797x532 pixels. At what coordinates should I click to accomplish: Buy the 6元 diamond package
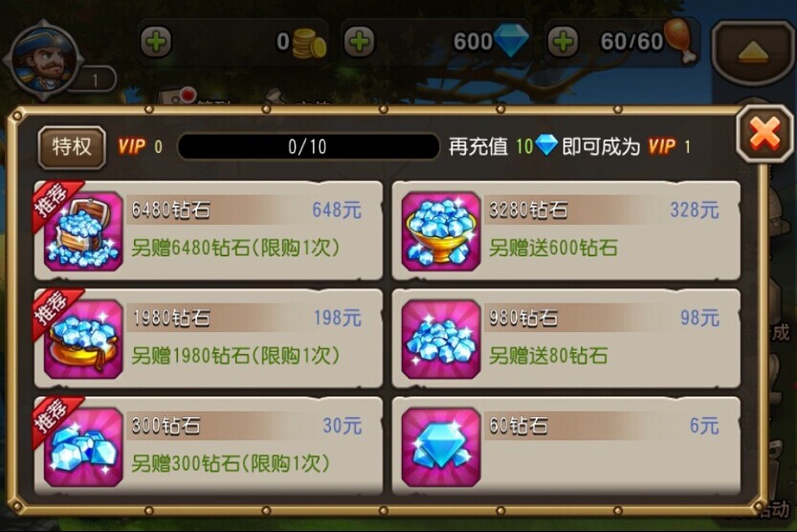point(566,446)
